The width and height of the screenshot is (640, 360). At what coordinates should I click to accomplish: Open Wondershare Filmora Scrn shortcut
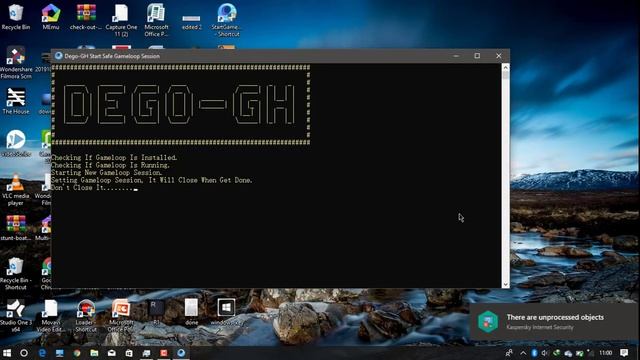[x=16, y=63]
